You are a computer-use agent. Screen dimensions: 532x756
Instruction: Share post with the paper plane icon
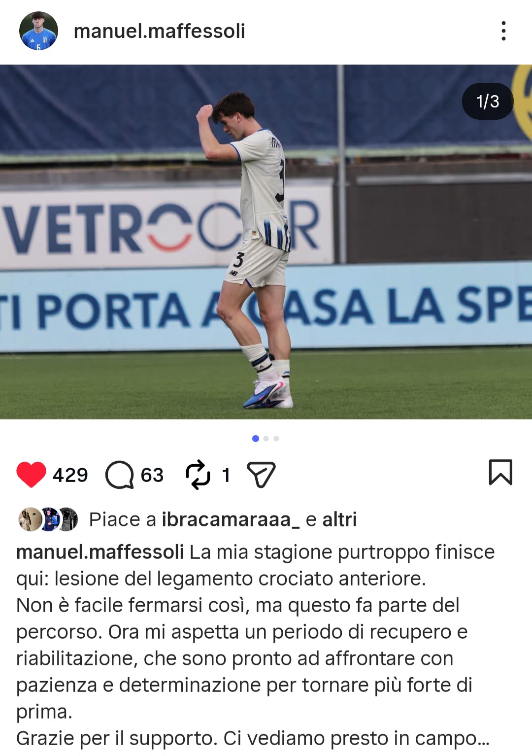[261, 475]
